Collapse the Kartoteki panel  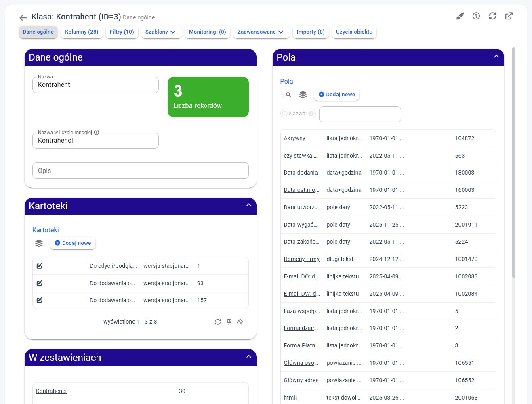(249, 205)
